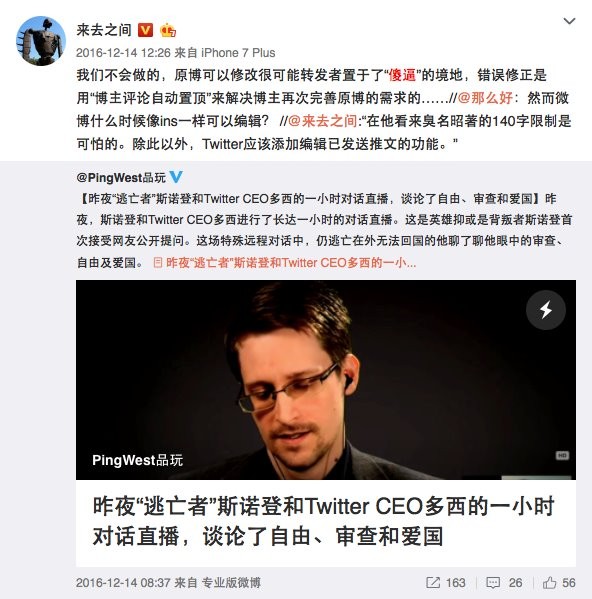592x599 pixels.
Task: Open the 来去之间 username profile
Action: (104, 30)
